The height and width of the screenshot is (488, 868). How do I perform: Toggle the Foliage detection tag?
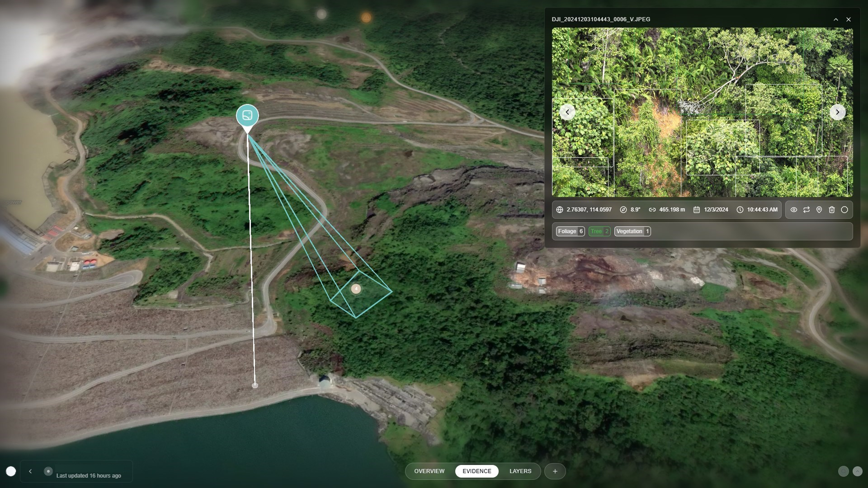coord(570,231)
